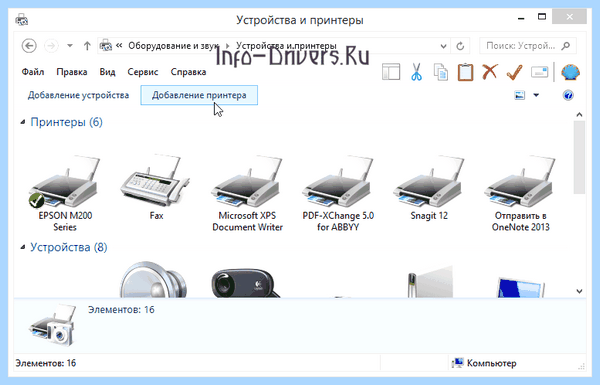Click Компьютер in the status bar

click(x=484, y=363)
